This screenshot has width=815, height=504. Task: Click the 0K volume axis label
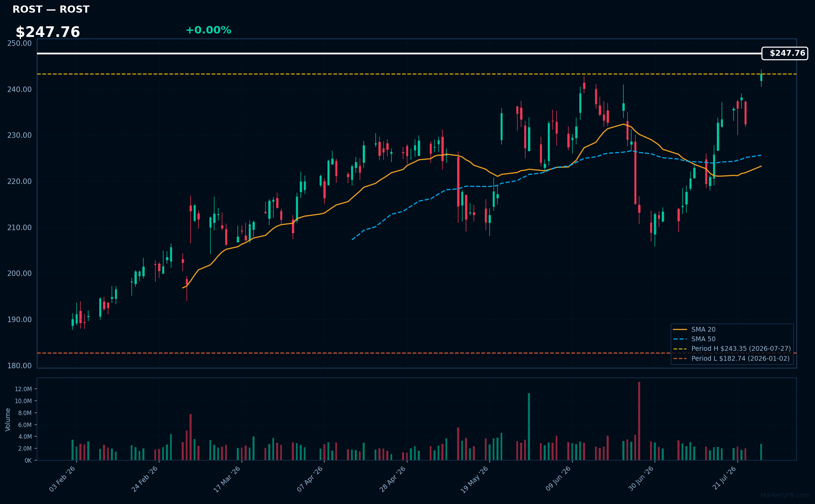tap(28, 461)
